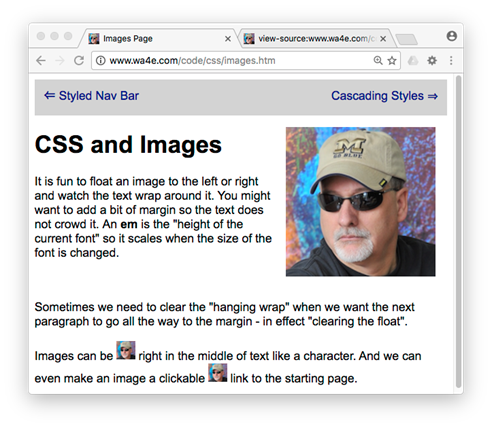Click the bold word 'em' in the paragraph
This screenshot has height=428, width=492.
click(x=129, y=224)
